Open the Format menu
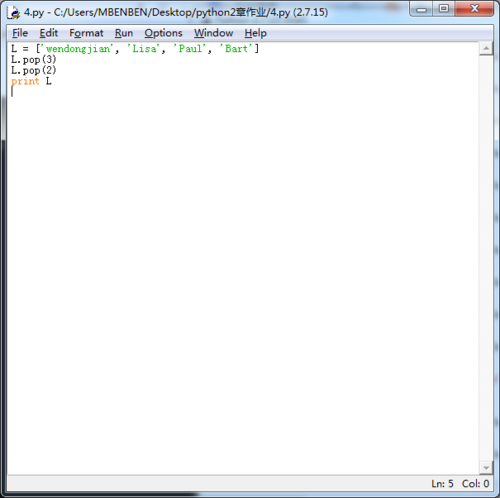 86,33
